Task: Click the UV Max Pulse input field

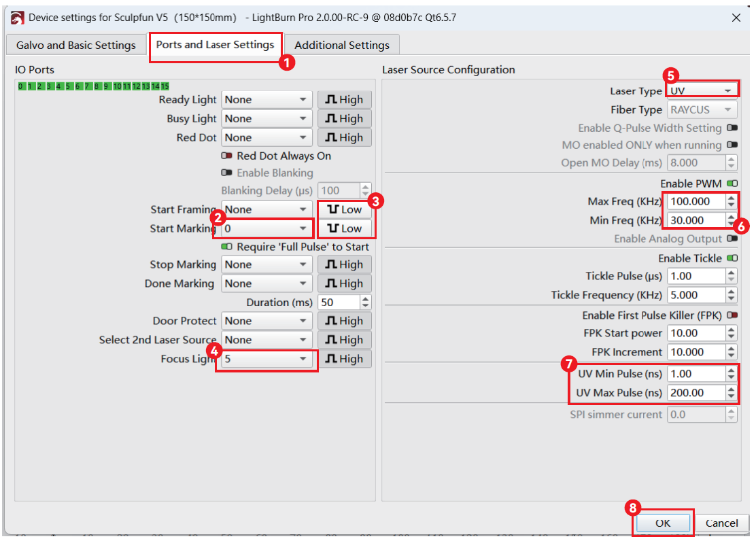Action: 693,393
